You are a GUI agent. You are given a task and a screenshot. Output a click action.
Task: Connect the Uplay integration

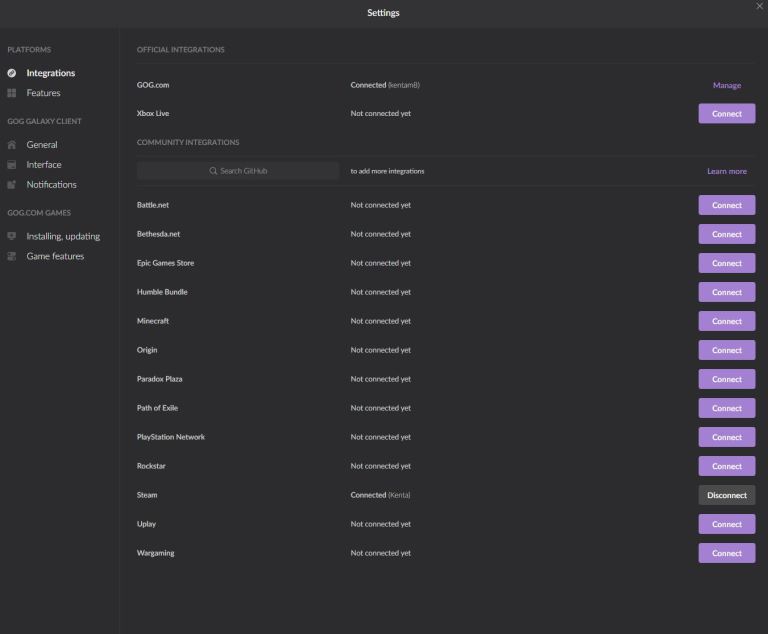[727, 524]
